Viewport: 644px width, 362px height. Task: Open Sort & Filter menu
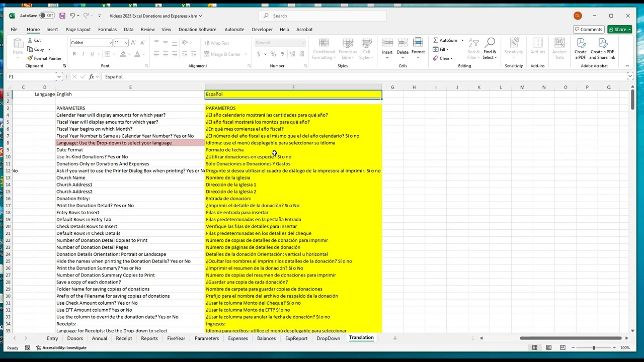point(473,49)
